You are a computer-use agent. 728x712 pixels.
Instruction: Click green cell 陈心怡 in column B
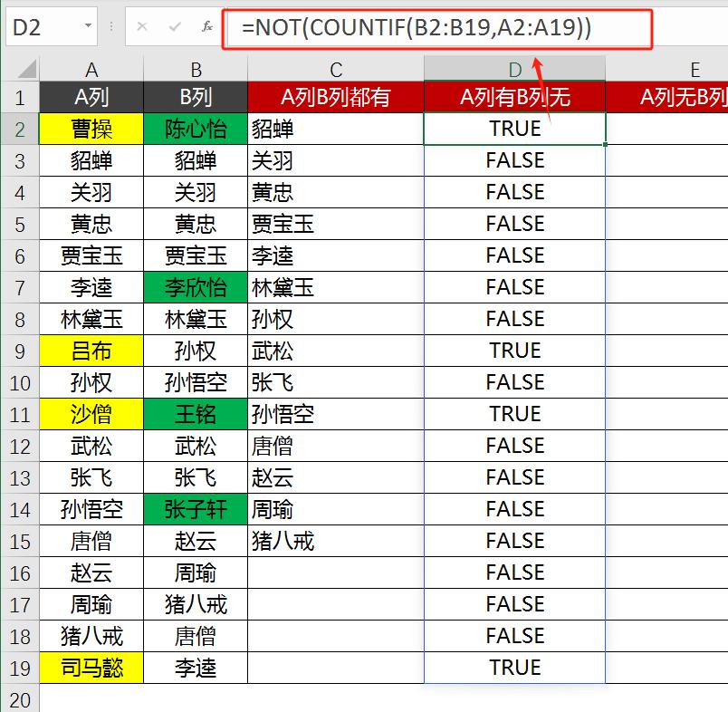click(x=196, y=129)
